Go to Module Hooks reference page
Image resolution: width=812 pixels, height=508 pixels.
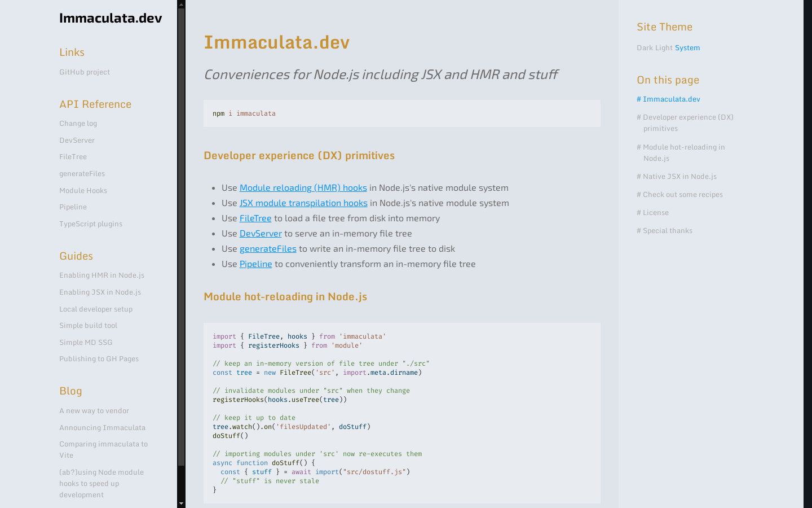coord(83,191)
